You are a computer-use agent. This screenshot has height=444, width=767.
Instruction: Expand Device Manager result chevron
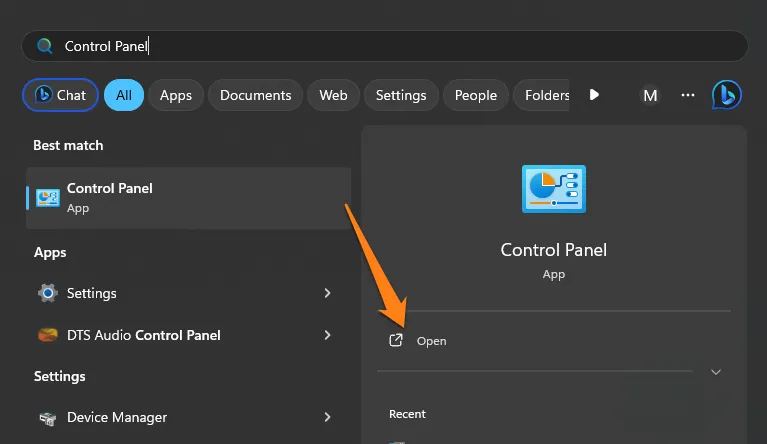click(327, 417)
